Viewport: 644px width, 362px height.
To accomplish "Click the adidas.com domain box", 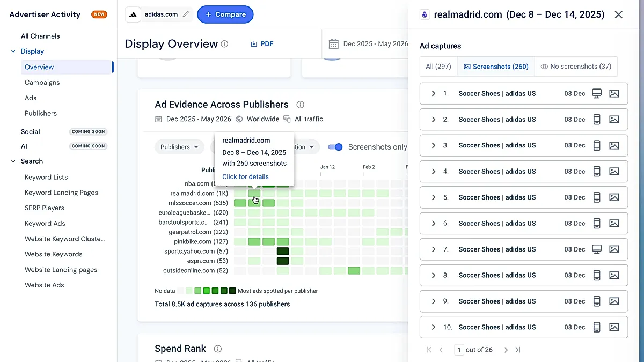I will [x=159, y=14].
